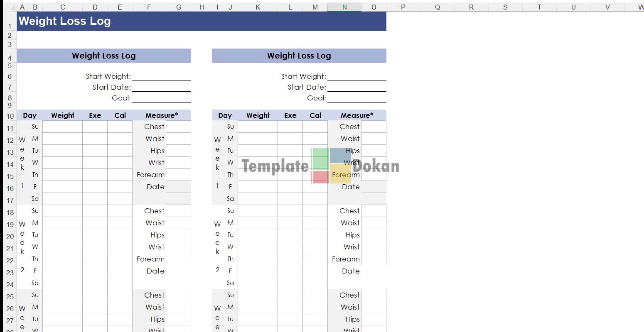Select Week 1 Chest measurement box in left log
Screen dimensions: 644x332
[178, 127]
